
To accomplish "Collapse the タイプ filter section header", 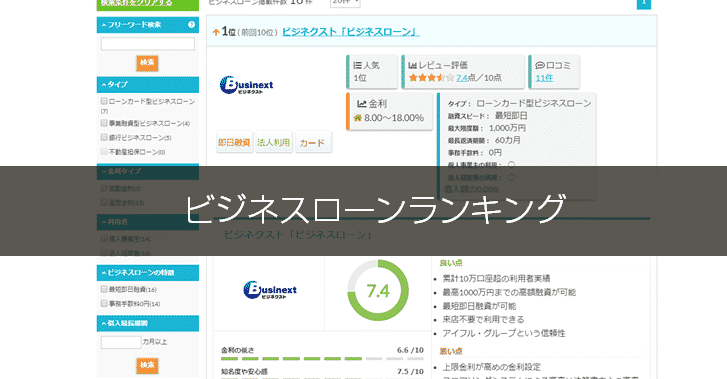I will tap(147, 84).
